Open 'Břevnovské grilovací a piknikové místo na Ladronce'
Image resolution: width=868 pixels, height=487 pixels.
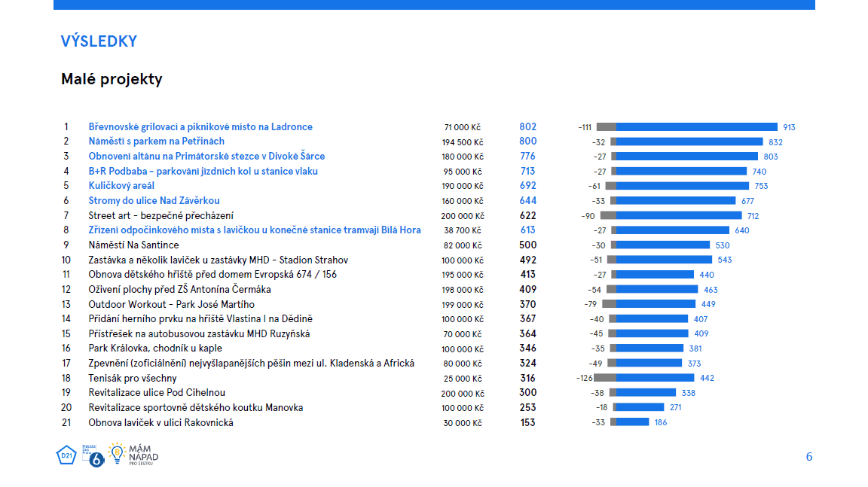click(x=200, y=127)
